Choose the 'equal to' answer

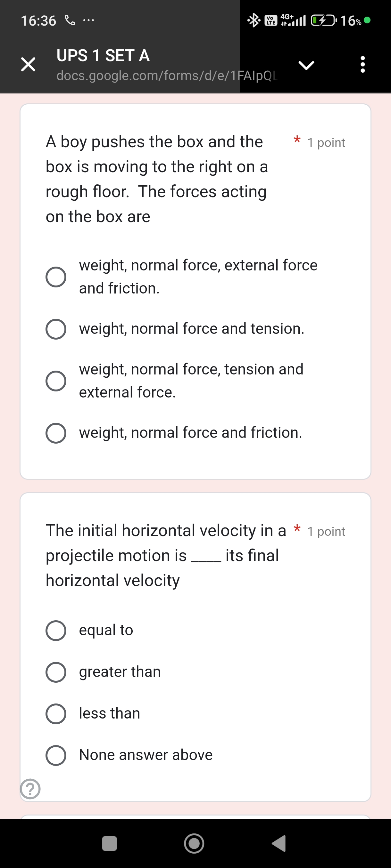56,631
